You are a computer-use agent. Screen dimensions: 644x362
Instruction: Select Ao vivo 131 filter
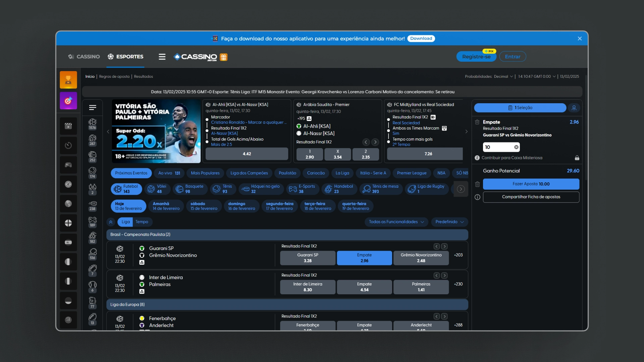pyautogui.click(x=169, y=173)
